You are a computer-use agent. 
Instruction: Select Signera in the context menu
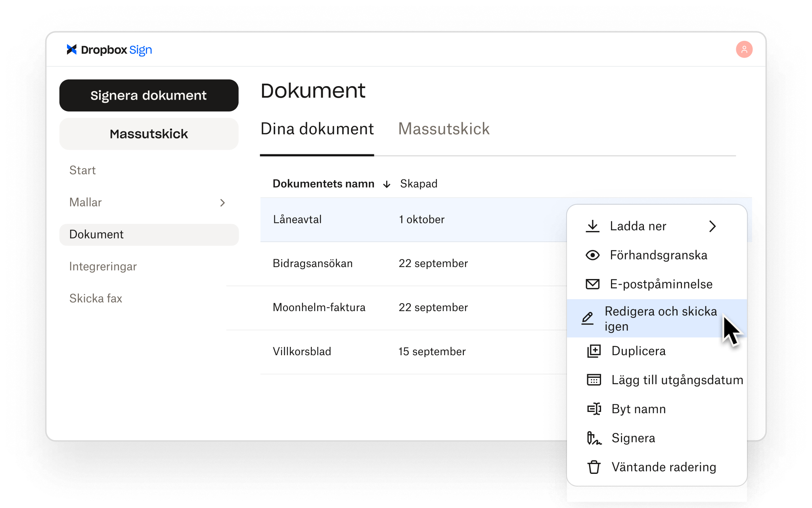pos(657,438)
